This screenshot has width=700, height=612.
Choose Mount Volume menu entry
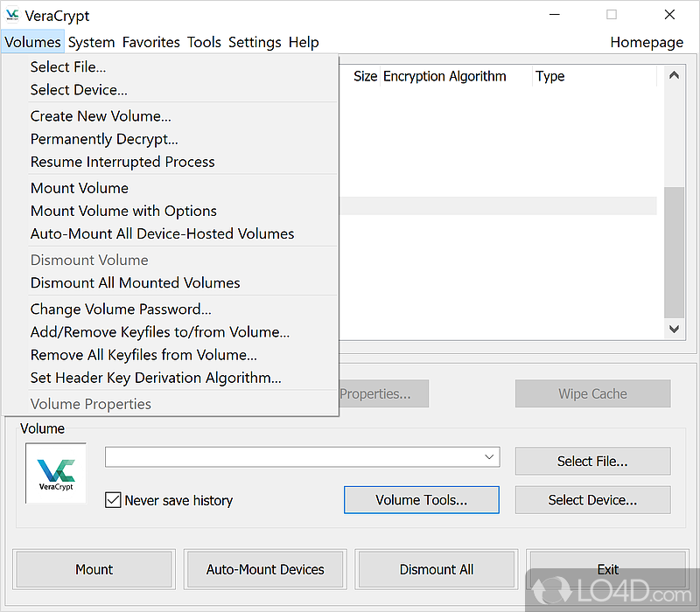tap(170, 188)
